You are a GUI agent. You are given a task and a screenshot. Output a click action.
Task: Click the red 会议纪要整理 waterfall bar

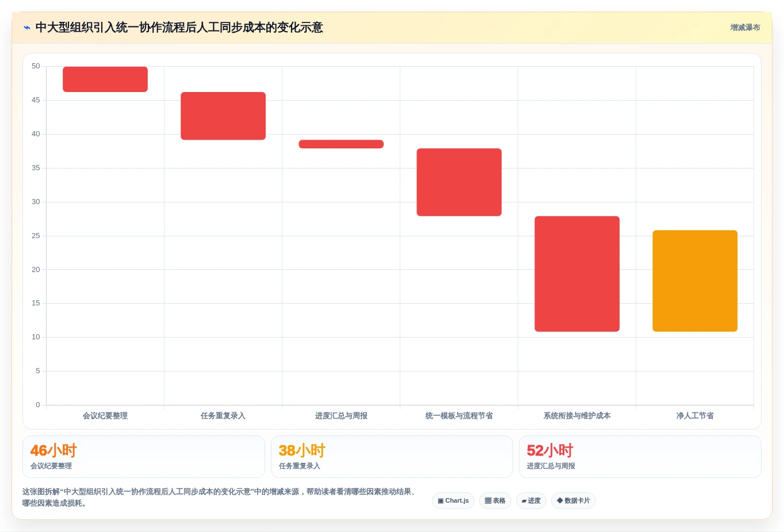(x=105, y=79)
